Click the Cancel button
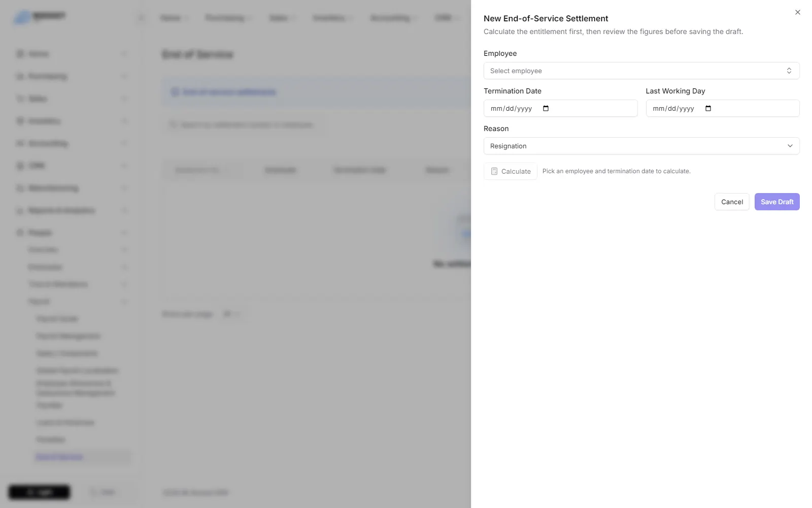Viewport: 812px width, 508px height. click(x=732, y=202)
